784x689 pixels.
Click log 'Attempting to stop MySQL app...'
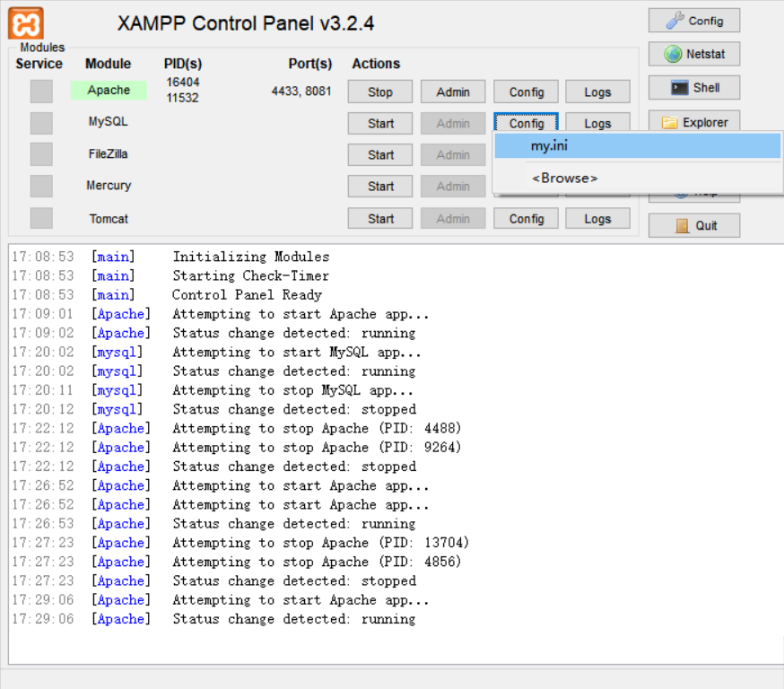point(293,390)
